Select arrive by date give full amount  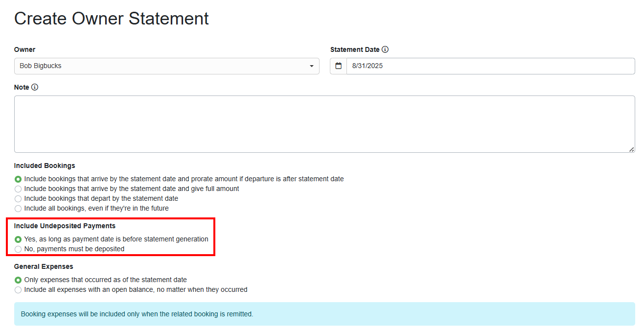tap(18, 189)
